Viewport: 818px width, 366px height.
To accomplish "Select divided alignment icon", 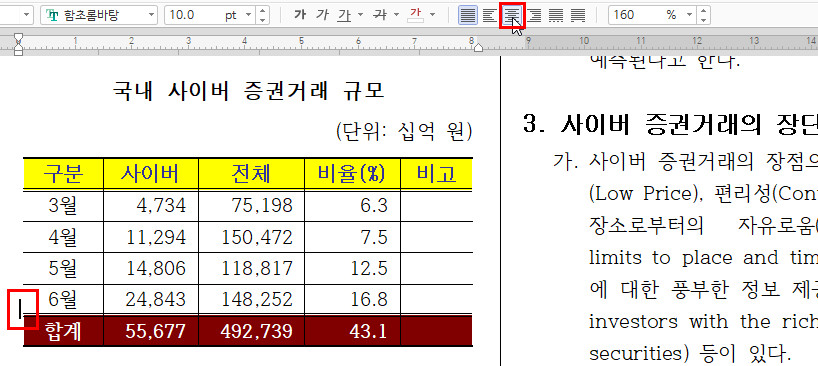I will [578, 15].
